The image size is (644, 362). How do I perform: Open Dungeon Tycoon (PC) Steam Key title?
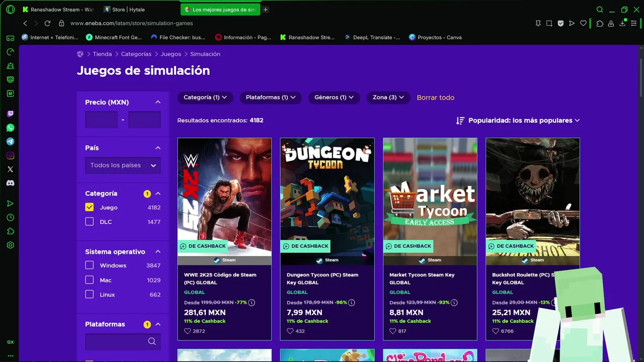click(x=323, y=279)
